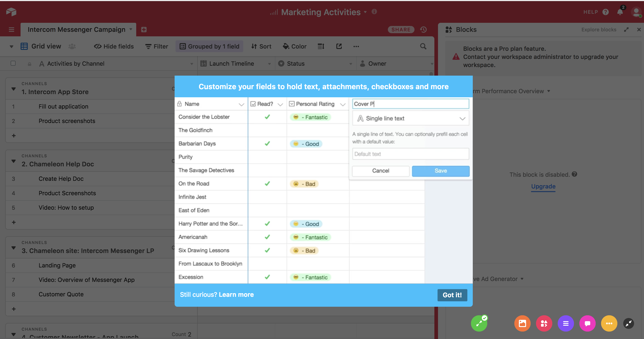Open Status field dropdown arrow
Image resolution: width=644 pixels, height=339 pixels.
click(x=351, y=64)
